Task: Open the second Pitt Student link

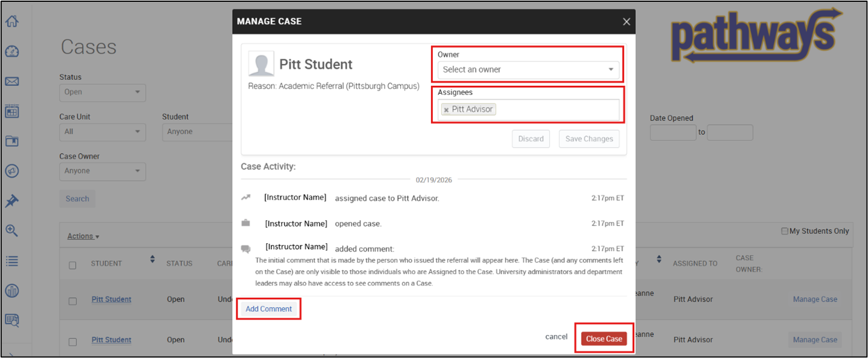Action: pyautogui.click(x=111, y=340)
